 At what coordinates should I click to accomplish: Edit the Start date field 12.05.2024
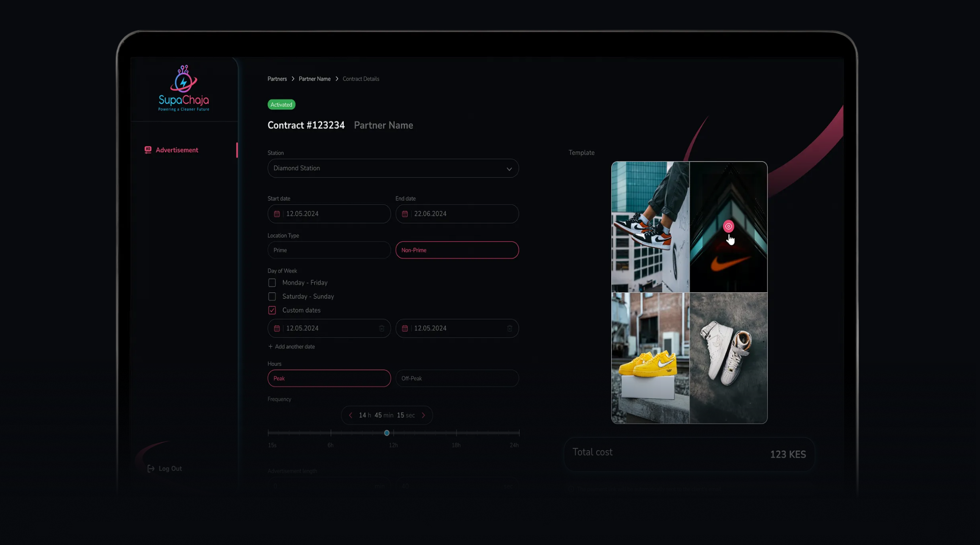(329, 214)
